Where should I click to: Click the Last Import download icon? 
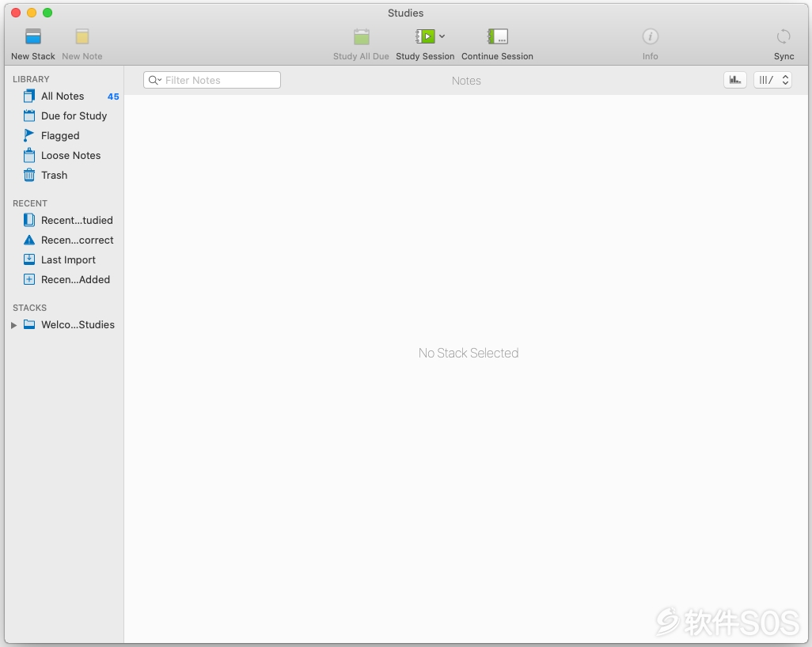(x=29, y=260)
